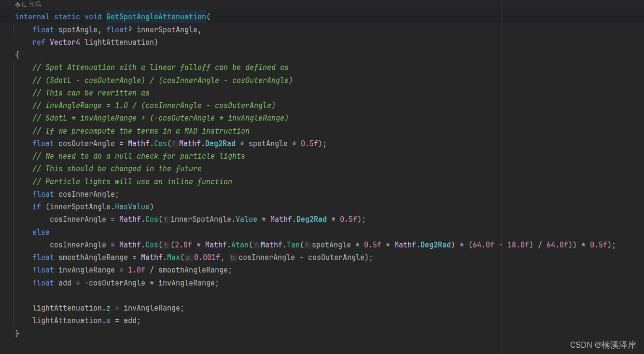
Task: Click the Mathf.Max call
Action: 160,258
